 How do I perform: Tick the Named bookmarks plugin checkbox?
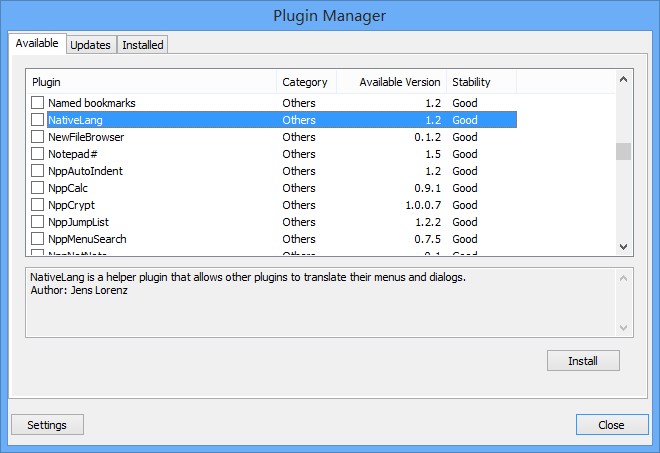[x=37, y=103]
